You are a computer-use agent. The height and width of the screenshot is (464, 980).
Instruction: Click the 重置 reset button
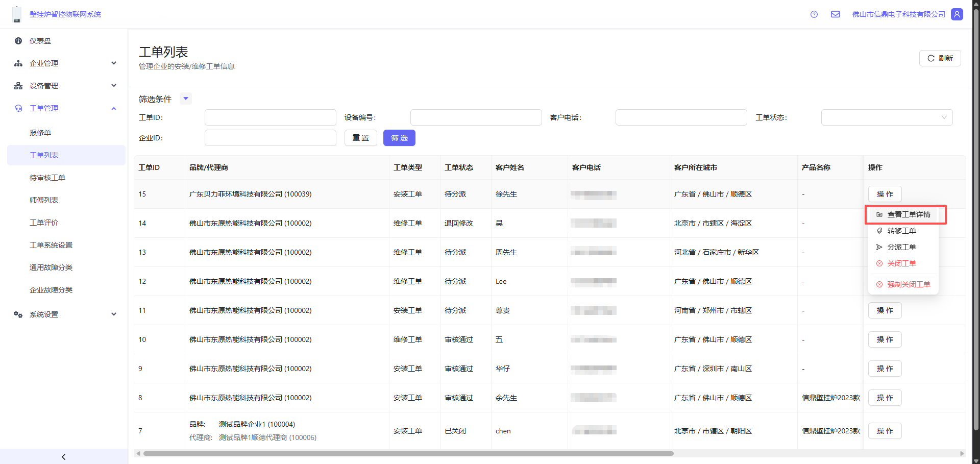pos(361,138)
